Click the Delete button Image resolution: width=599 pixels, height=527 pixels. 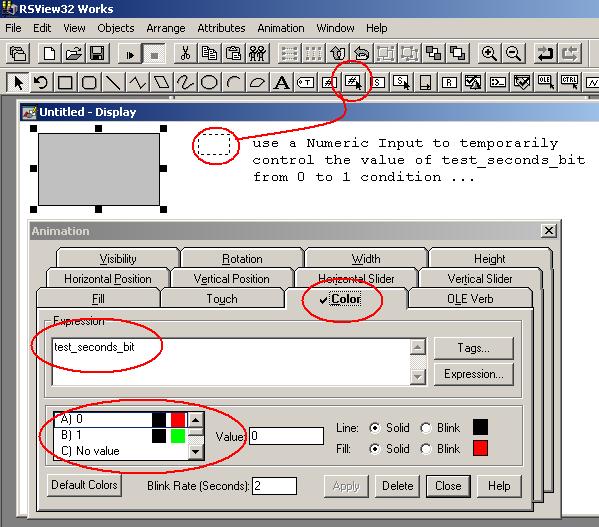397,486
